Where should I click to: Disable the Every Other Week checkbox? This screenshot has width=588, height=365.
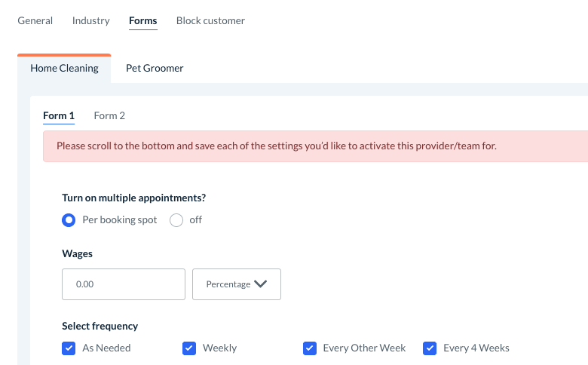[310, 348]
